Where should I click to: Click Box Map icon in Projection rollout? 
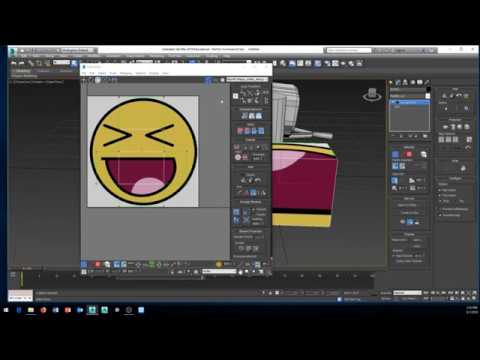[467, 127]
